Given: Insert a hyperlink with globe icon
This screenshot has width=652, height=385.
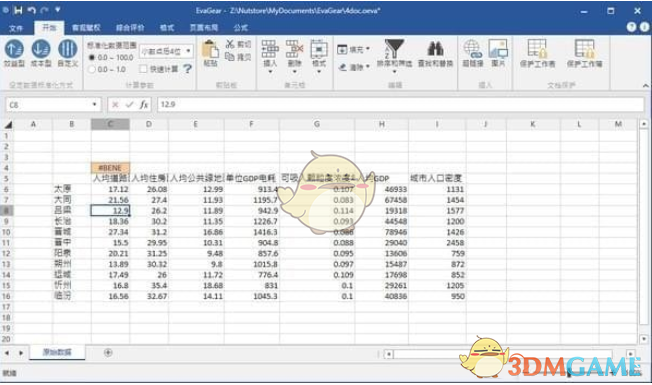Looking at the screenshot, I should point(472,49).
